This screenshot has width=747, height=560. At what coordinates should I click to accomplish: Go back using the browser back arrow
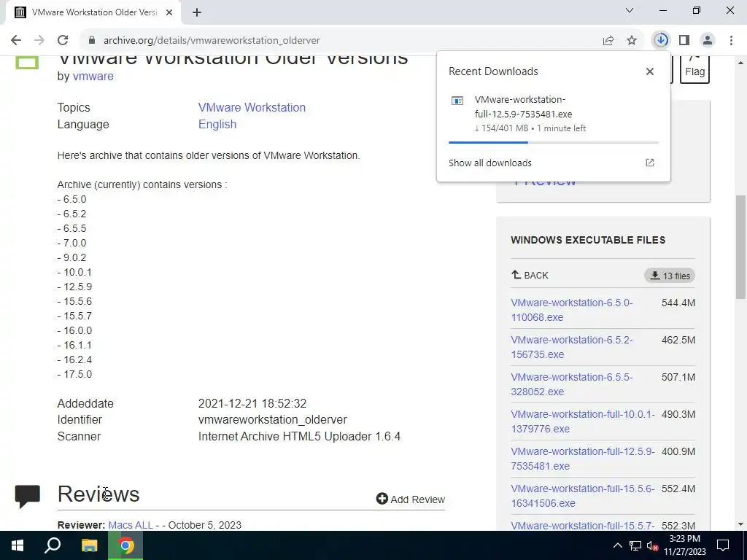pos(16,41)
